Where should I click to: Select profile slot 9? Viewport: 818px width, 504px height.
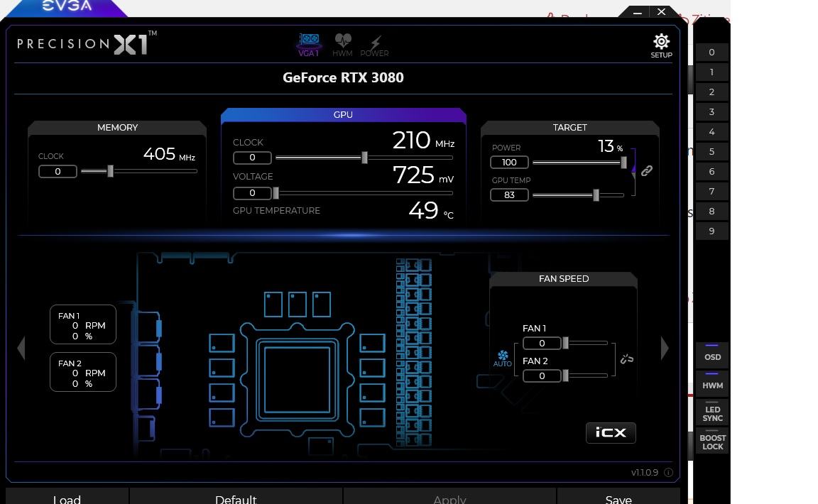coord(711,231)
